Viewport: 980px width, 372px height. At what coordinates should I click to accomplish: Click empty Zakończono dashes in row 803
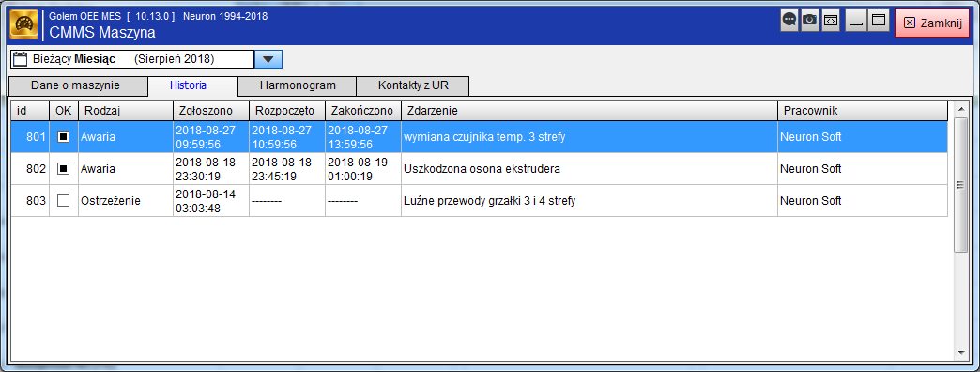pos(363,201)
